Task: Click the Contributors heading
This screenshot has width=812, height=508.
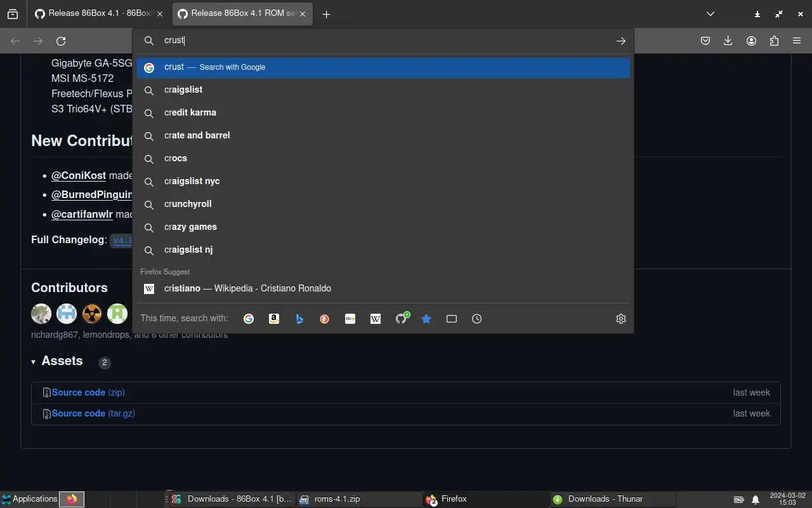Action: coord(69,288)
